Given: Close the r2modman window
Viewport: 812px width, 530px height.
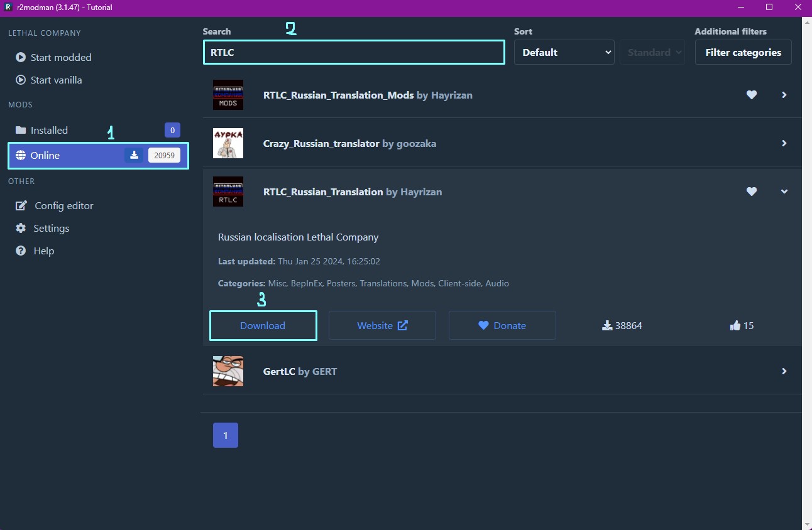Looking at the screenshot, I should [798, 8].
